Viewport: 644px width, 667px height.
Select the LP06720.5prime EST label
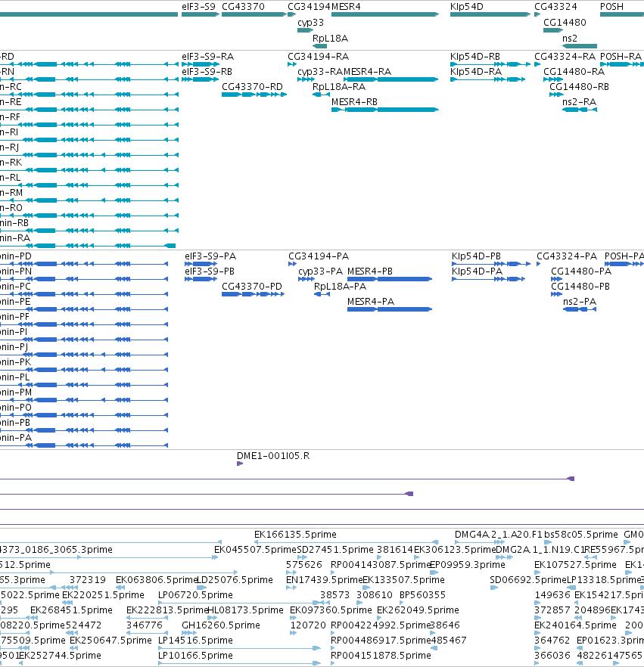point(196,595)
